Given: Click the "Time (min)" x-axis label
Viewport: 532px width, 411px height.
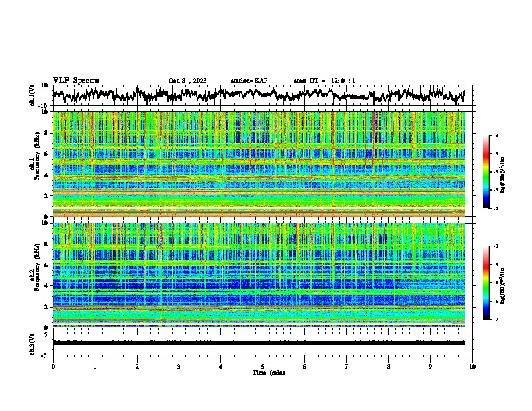Looking at the screenshot, I should pos(269,373).
